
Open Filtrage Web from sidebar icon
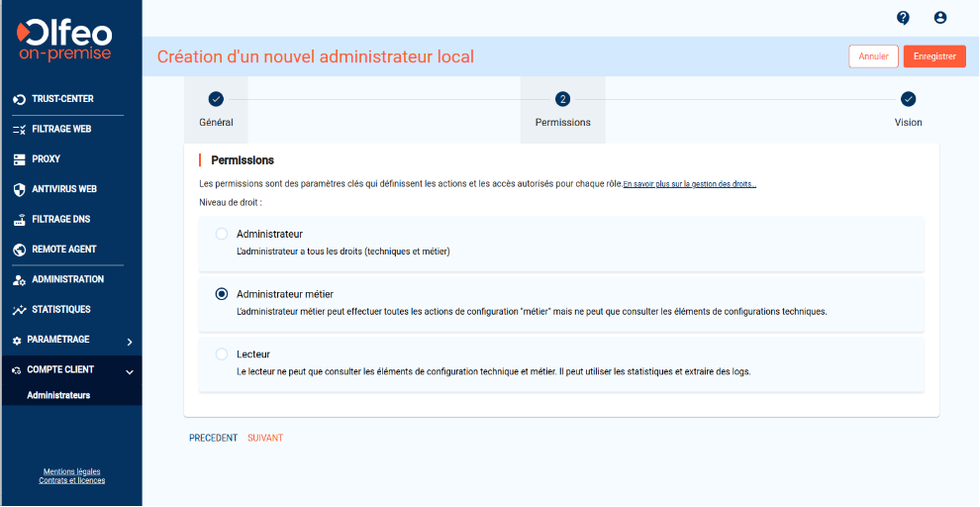(x=19, y=130)
